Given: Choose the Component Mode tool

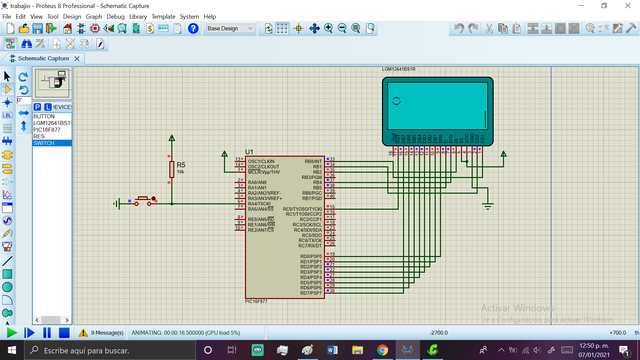Looking at the screenshot, I should click(7, 89).
